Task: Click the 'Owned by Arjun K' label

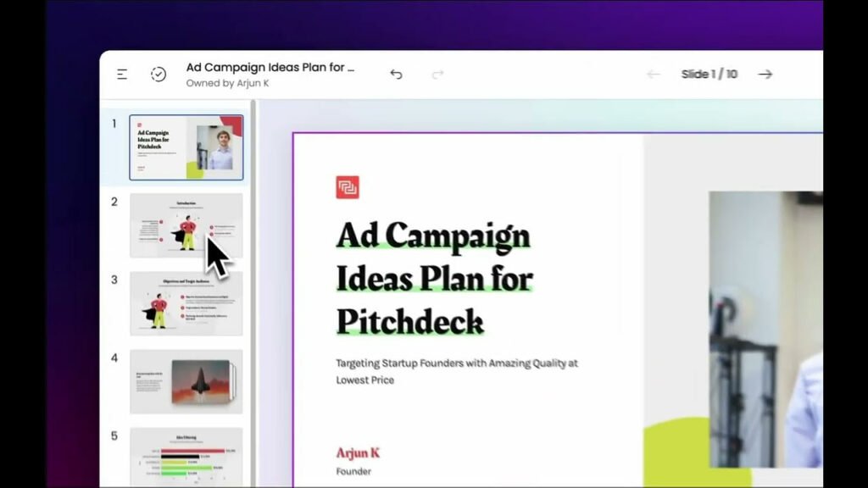Action: (230, 82)
